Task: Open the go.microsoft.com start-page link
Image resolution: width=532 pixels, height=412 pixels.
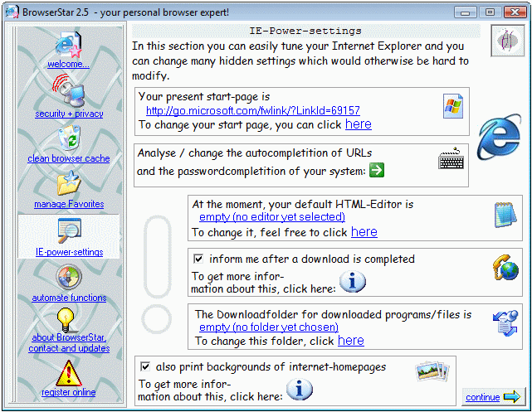Action: click(253, 110)
